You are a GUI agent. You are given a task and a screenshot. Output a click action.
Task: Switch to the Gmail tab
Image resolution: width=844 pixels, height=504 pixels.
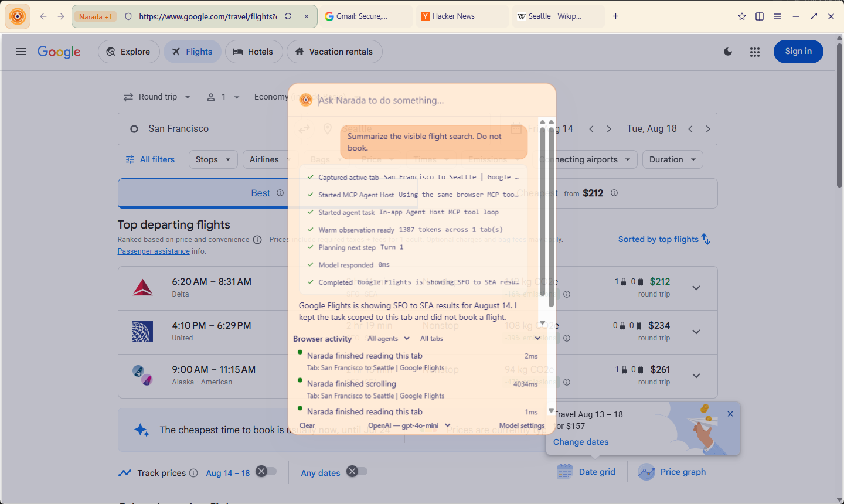(367, 16)
